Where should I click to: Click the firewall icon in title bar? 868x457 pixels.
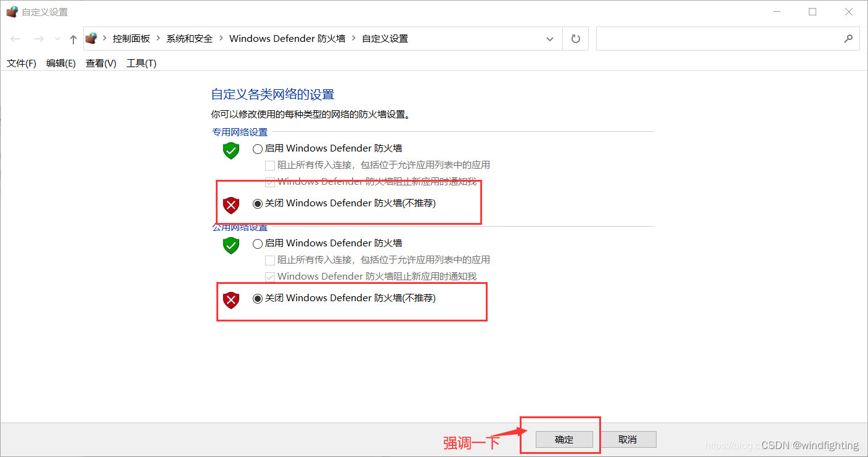12,12
